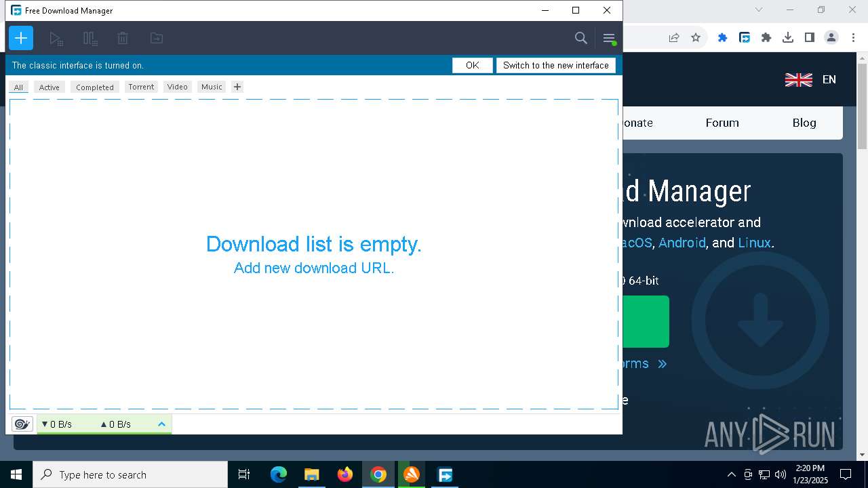The image size is (868, 488).
Task: Click Chrome share page icon
Action: pos(674,38)
